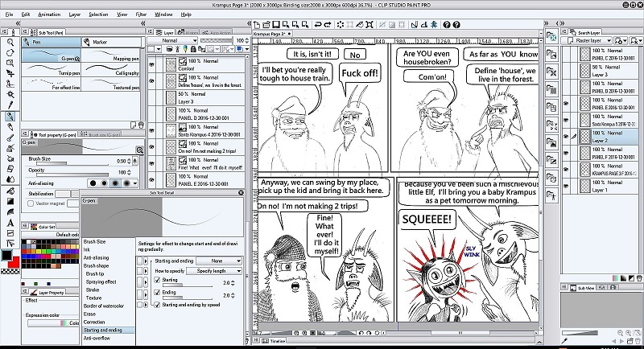644x349 pixels.
Task: Click the Open file icon in the command bar
Action: pos(266,25)
